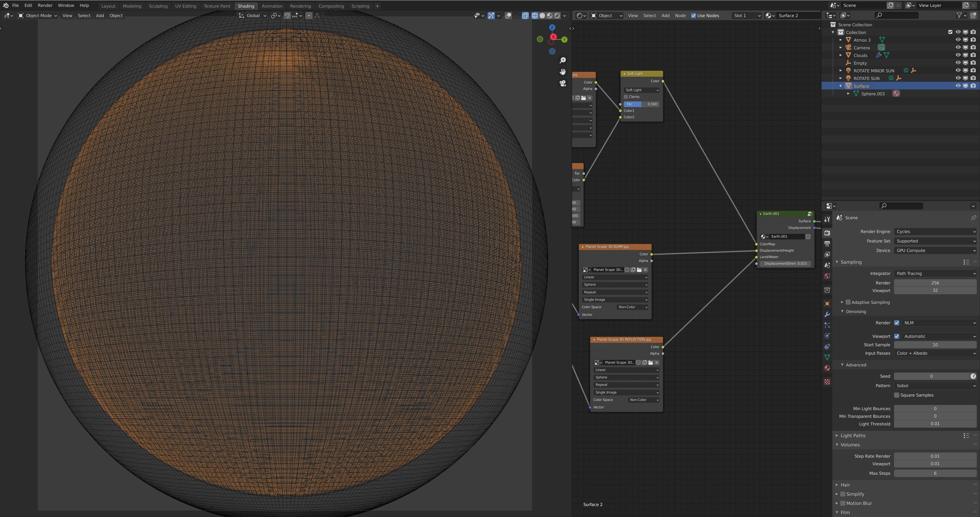Screen dimensions: 980x517
Task: Click the Seed animate clock icon
Action: tap(973, 376)
